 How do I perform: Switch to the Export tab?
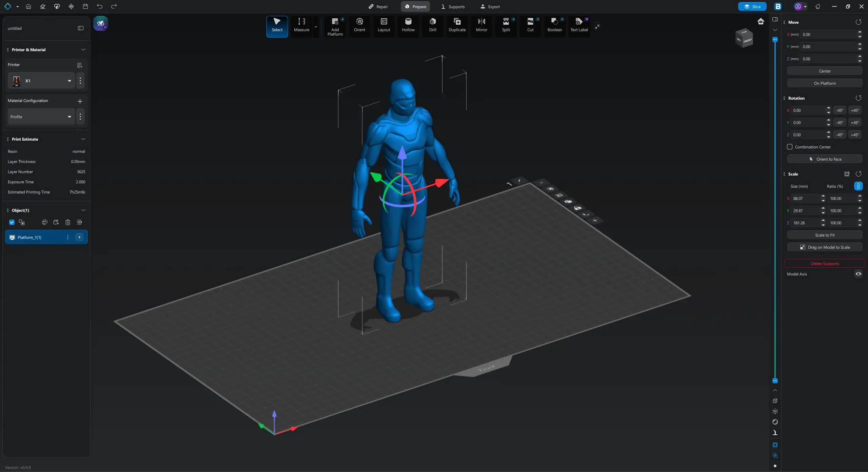(490, 6)
